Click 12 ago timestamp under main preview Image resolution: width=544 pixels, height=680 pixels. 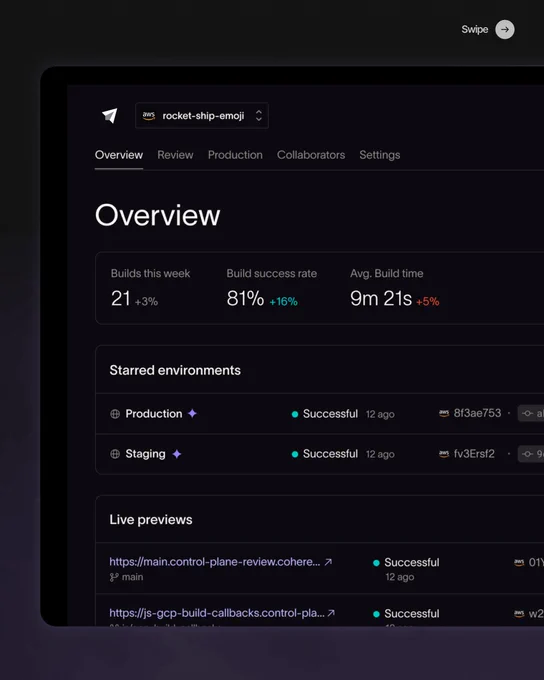[x=400, y=577]
